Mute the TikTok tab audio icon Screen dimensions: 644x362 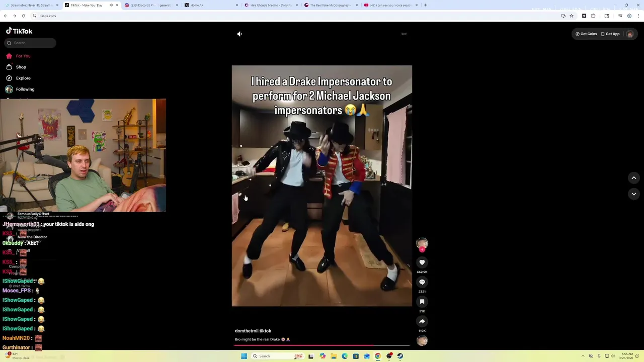coord(111,6)
